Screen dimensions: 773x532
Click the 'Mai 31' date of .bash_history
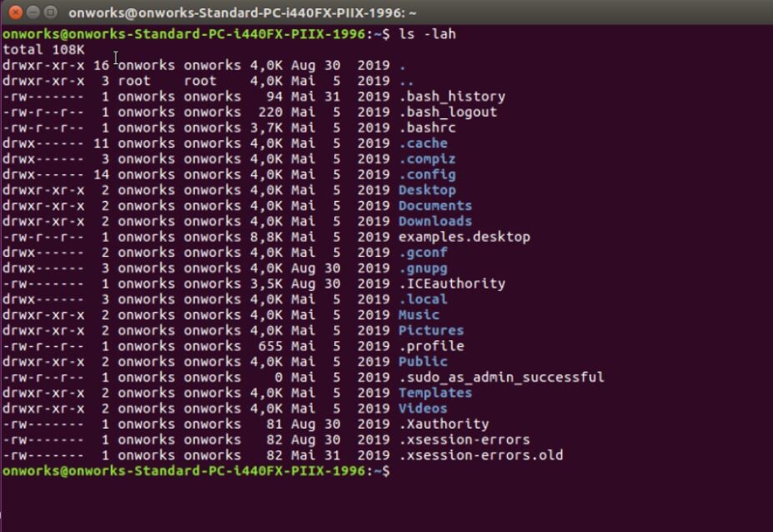[315, 97]
